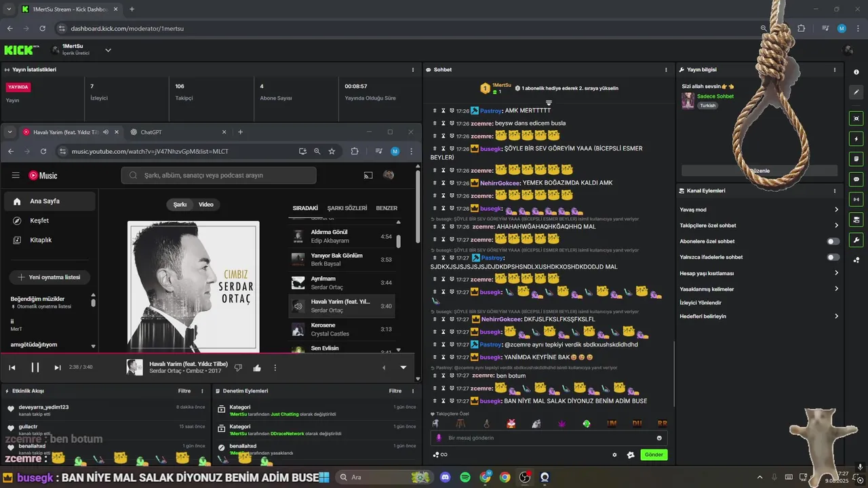
Task: Play Aldırma Gönül in the queue
Action: 342,236
